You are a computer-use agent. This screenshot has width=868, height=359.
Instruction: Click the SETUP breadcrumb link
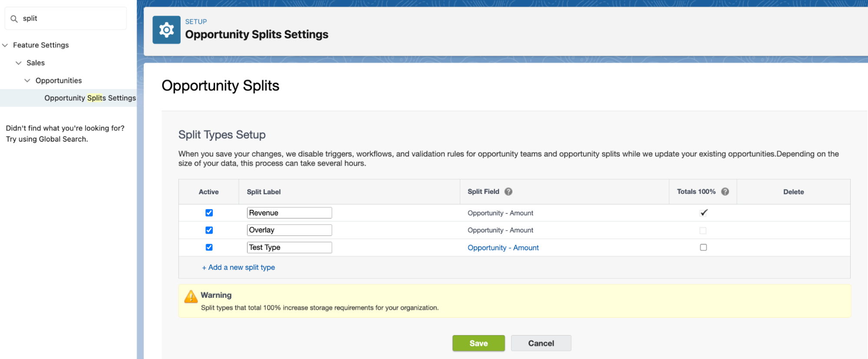pyautogui.click(x=196, y=22)
